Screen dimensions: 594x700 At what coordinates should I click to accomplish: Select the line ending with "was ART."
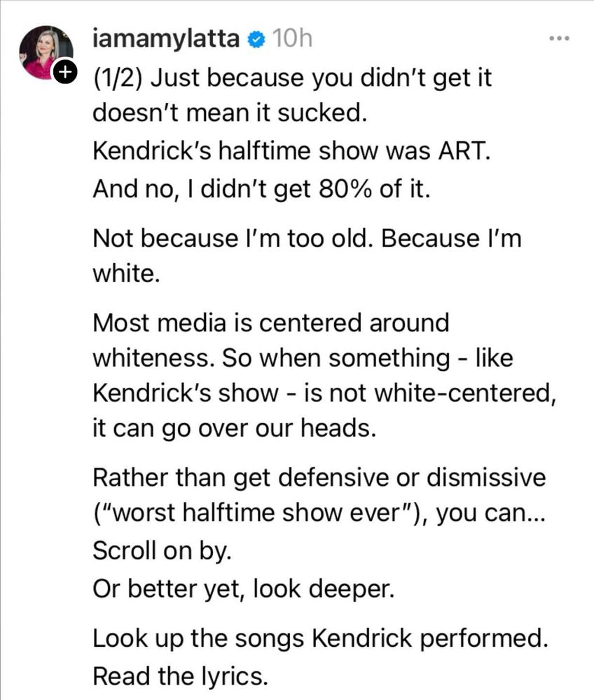click(x=291, y=151)
